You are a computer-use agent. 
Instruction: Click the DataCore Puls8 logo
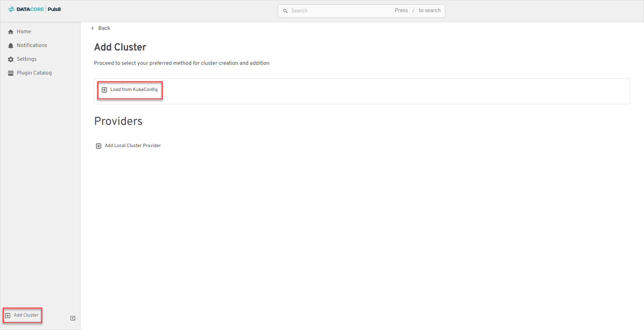(x=35, y=9)
